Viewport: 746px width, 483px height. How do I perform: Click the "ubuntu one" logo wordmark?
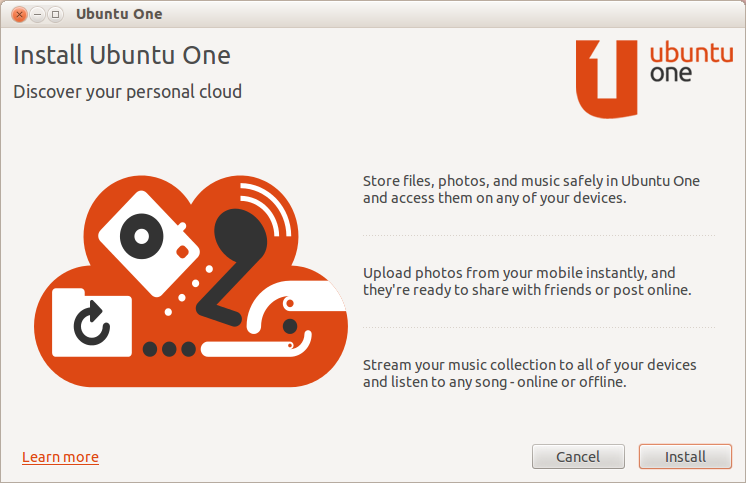[691, 62]
